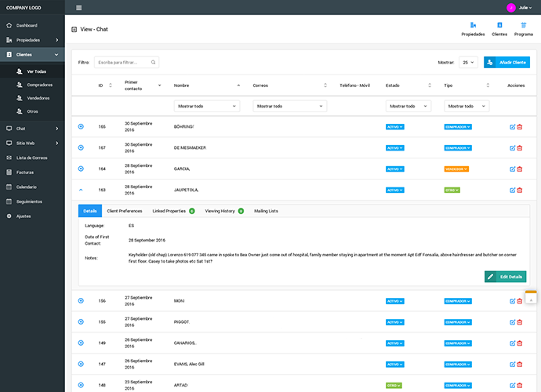
Task: Open the Nombre filter dropdown
Action: click(207, 107)
